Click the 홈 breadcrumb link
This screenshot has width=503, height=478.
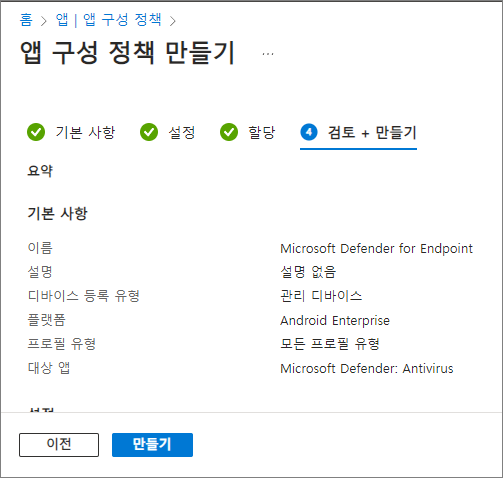point(26,20)
